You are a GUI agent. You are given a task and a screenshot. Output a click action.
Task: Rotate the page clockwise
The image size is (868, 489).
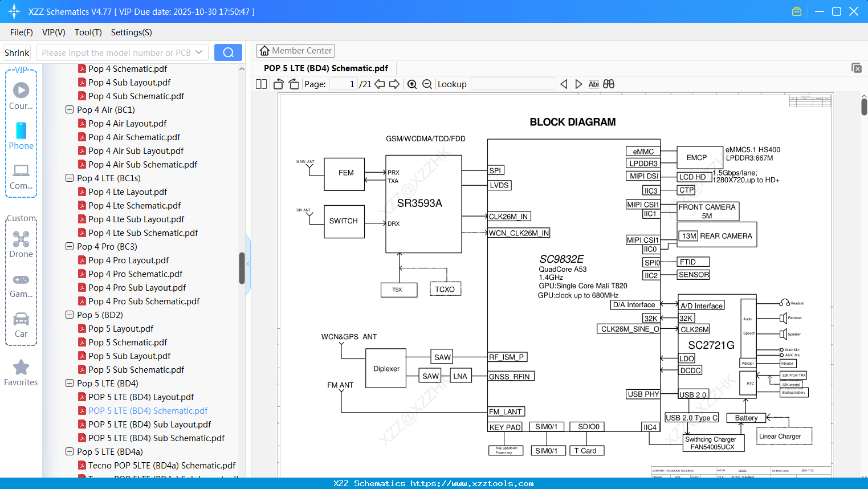293,84
